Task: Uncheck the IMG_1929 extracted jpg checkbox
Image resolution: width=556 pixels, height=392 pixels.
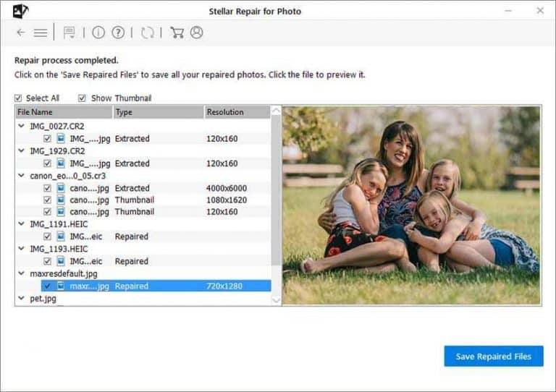Action: [47, 163]
